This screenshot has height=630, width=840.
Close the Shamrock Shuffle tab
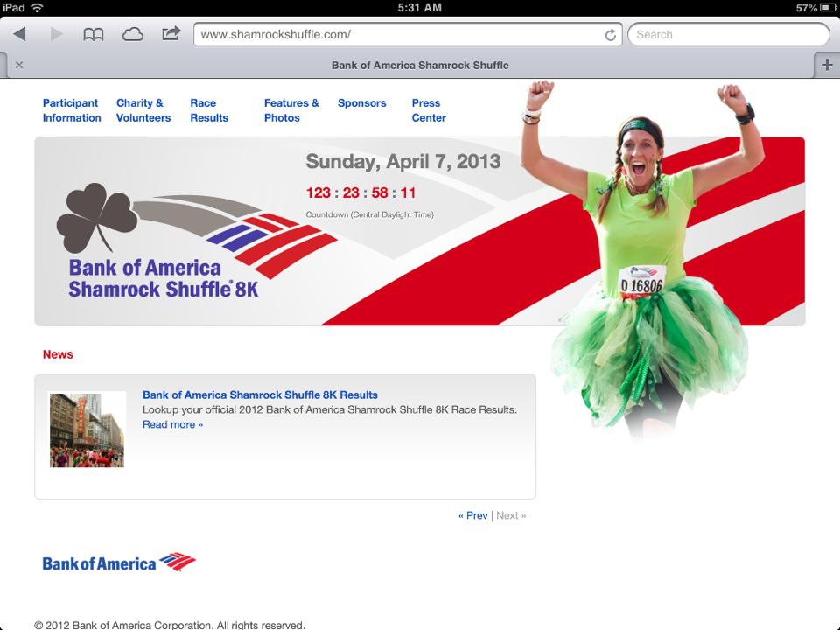coord(19,65)
